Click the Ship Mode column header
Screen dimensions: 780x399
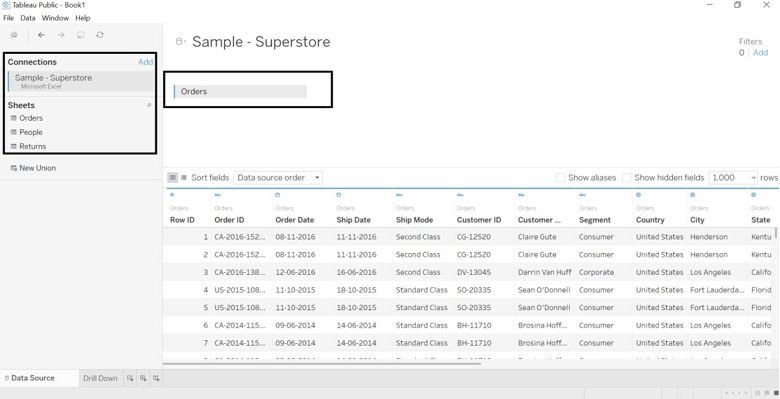[414, 220]
